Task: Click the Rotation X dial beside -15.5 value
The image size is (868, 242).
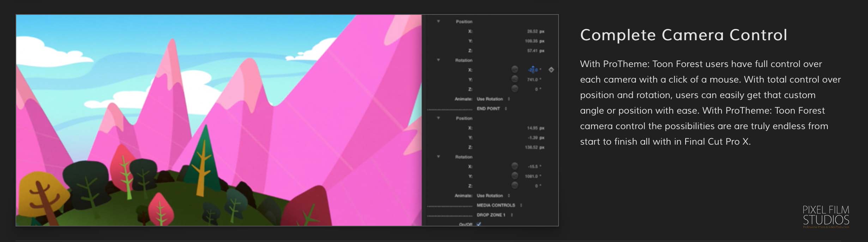Action: pyautogui.click(x=515, y=166)
